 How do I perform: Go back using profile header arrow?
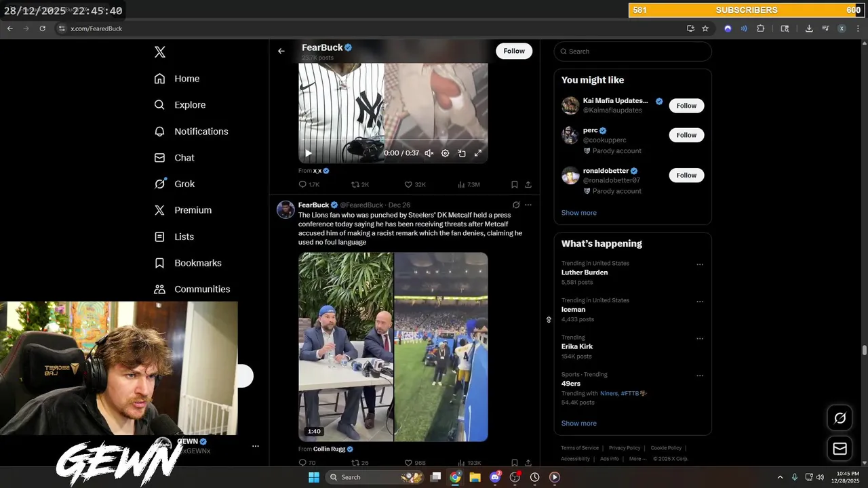coord(281,51)
